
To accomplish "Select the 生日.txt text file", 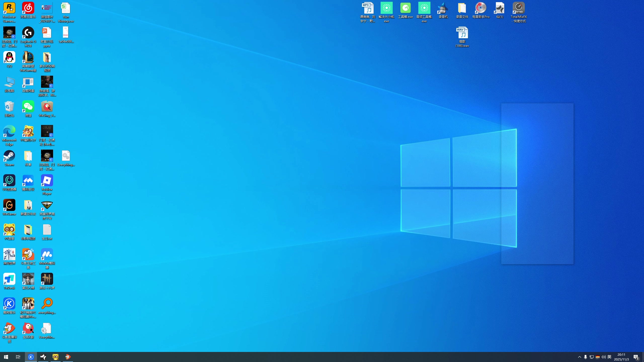I will click(47, 230).
